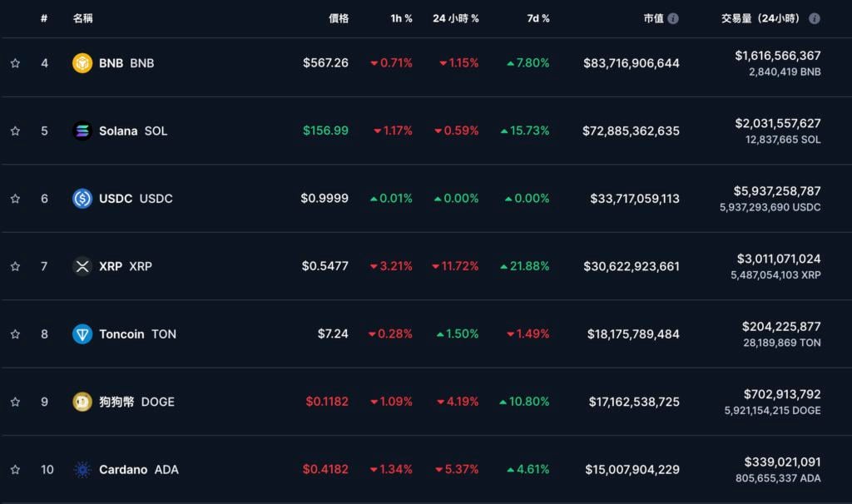The width and height of the screenshot is (852, 504).
Task: Click the Dogecoin logo icon
Action: [82, 402]
